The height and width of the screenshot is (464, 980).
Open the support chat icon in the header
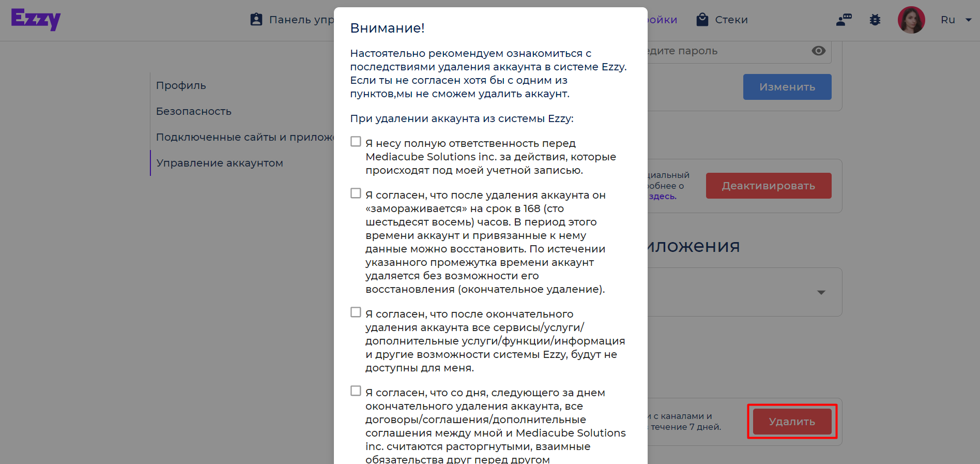[844, 20]
